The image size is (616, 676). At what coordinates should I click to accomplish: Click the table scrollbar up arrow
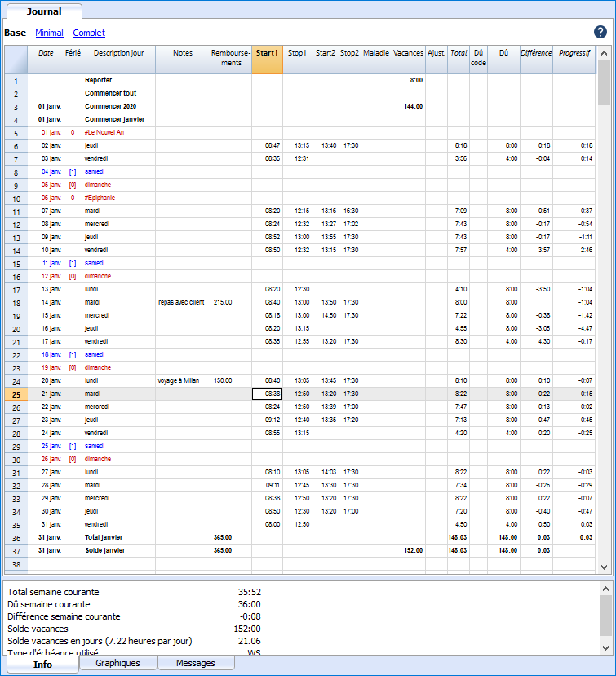tap(604, 53)
